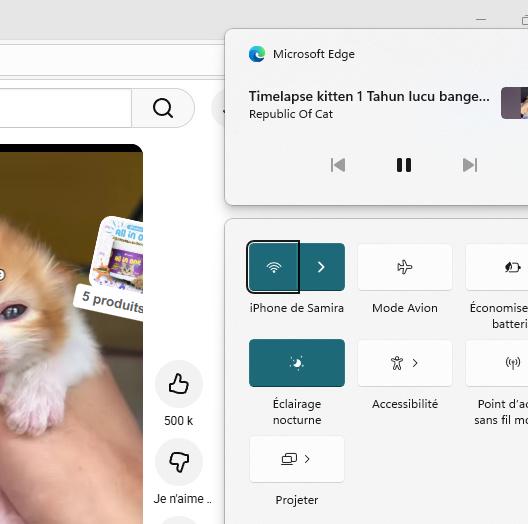Image resolution: width=528 pixels, height=524 pixels.
Task: Focus the YouTube search input field
Action: pos(65,108)
